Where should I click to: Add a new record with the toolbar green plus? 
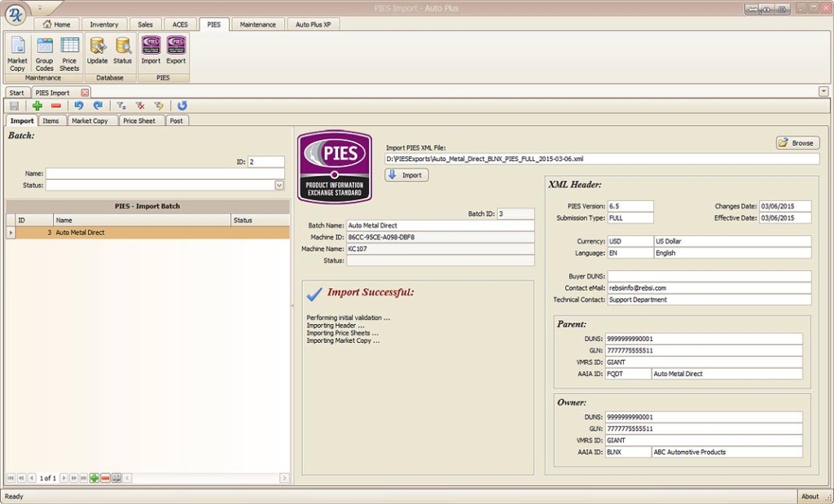pos(37,106)
